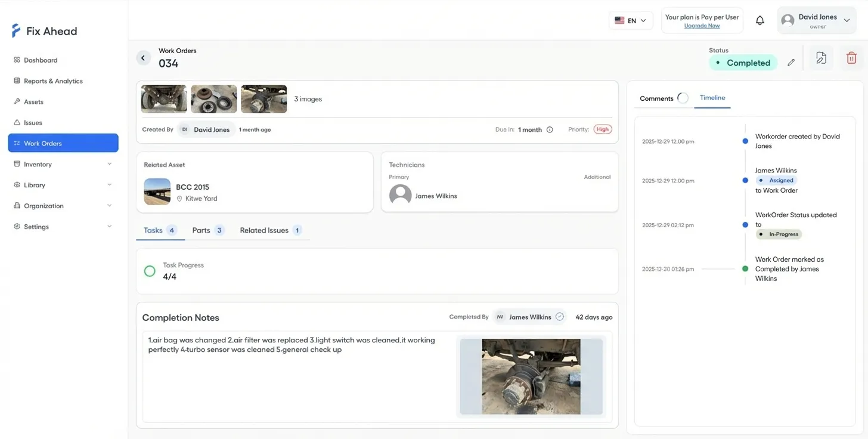Click the verified check icon beside James Wilkins
This screenshot has width=868, height=439.
pyautogui.click(x=559, y=317)
